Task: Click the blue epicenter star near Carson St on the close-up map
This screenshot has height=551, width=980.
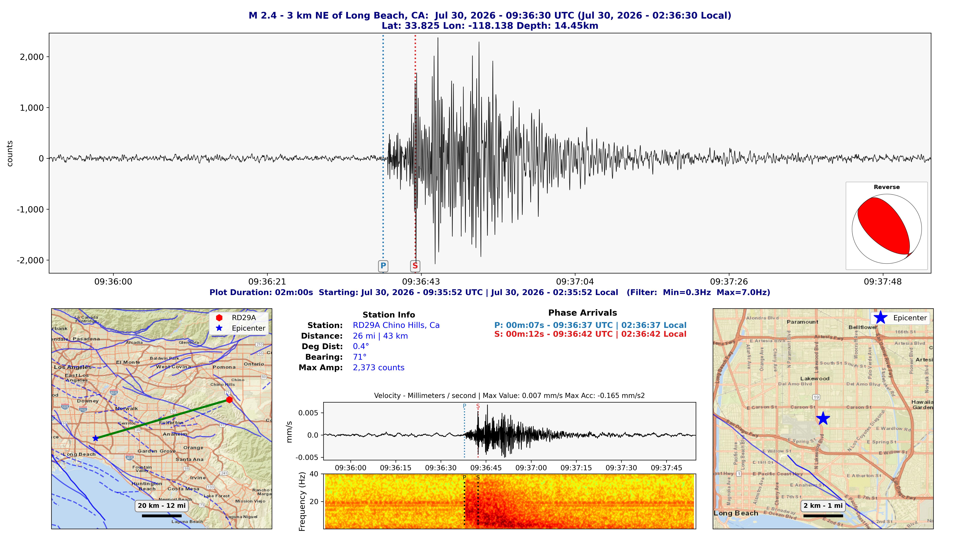Action: click(x=823, y=418)
